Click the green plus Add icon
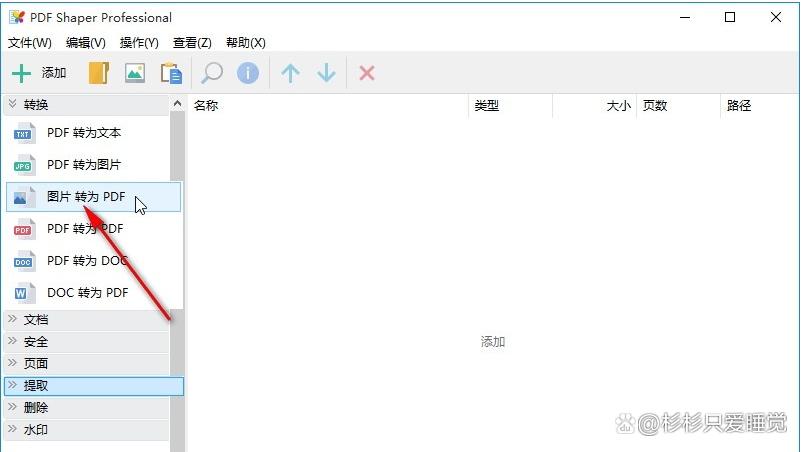 tap(21, 73)
